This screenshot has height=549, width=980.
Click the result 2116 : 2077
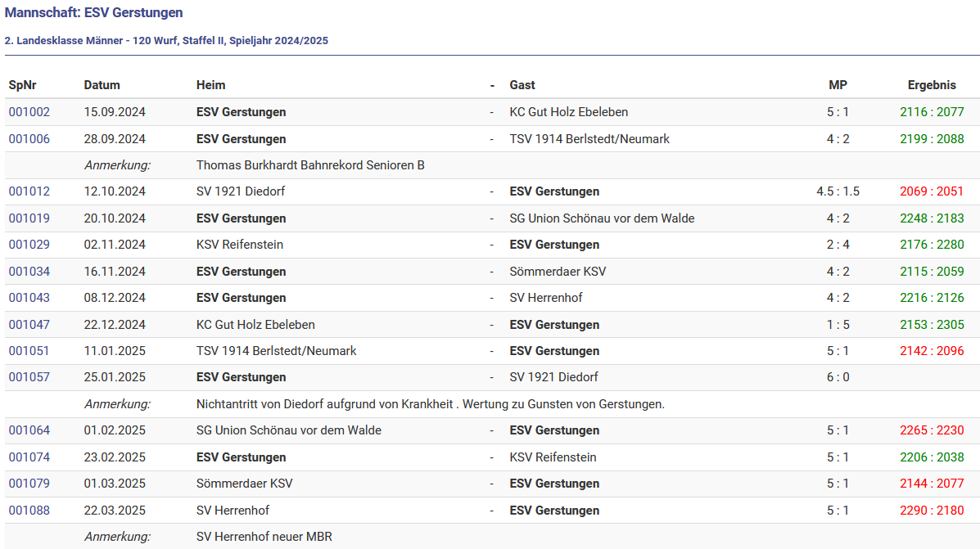coord(932,112)
